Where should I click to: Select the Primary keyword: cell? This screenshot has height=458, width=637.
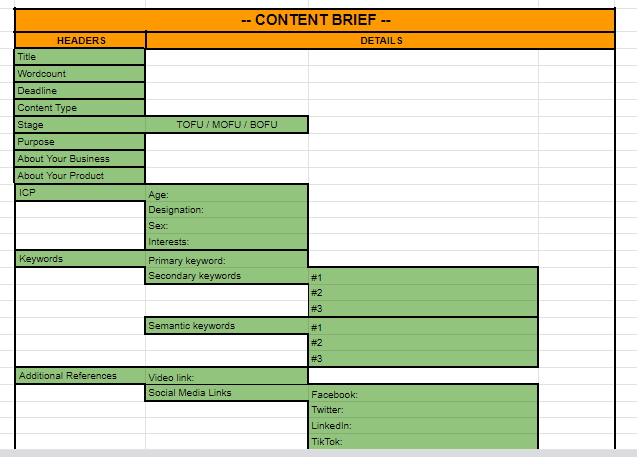coord(226,260)
